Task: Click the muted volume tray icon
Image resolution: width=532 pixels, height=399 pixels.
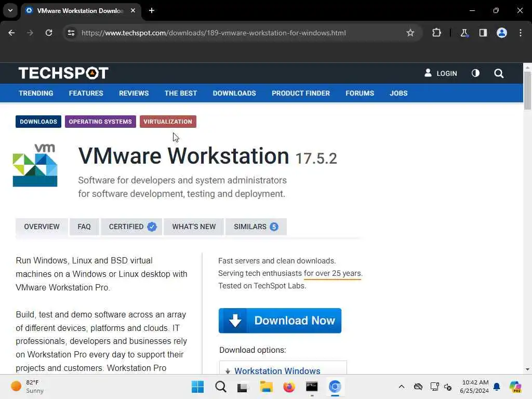Action: point(448,387)
